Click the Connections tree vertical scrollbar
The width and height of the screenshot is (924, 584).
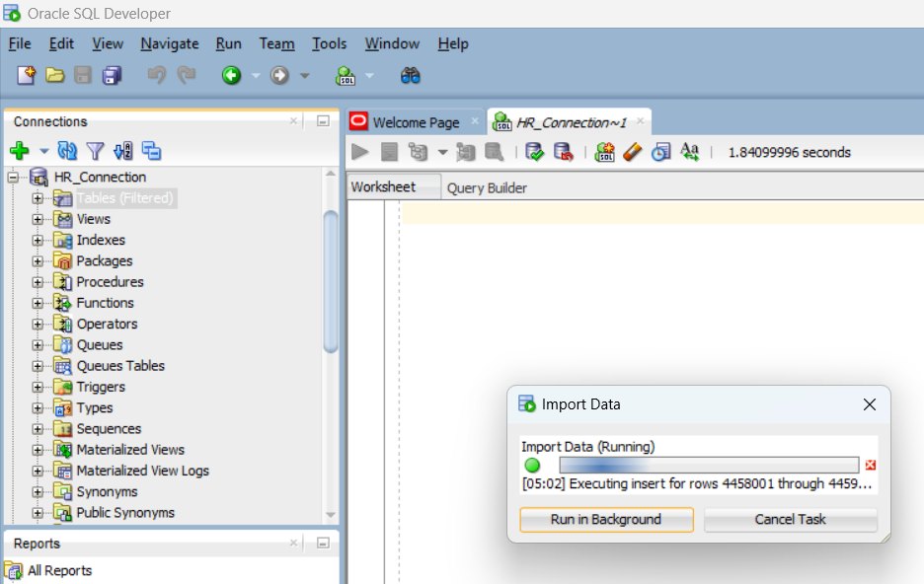[331, 281]
